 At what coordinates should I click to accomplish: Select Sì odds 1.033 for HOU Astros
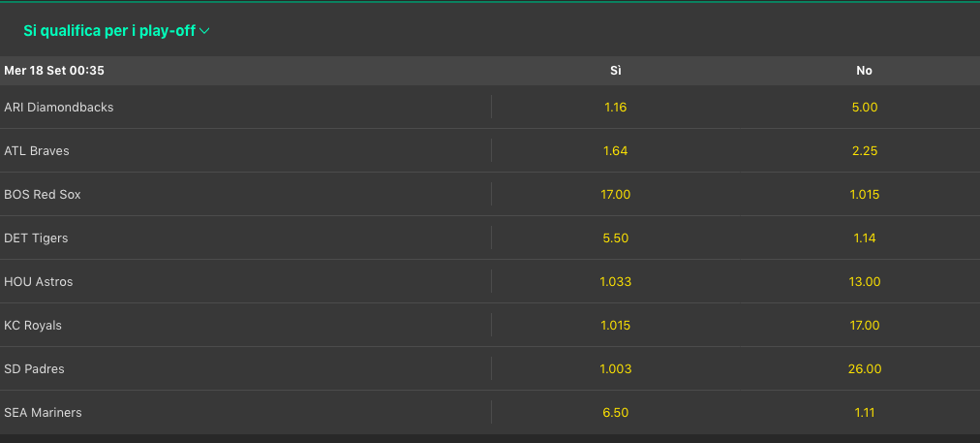[x=615, y=281]
